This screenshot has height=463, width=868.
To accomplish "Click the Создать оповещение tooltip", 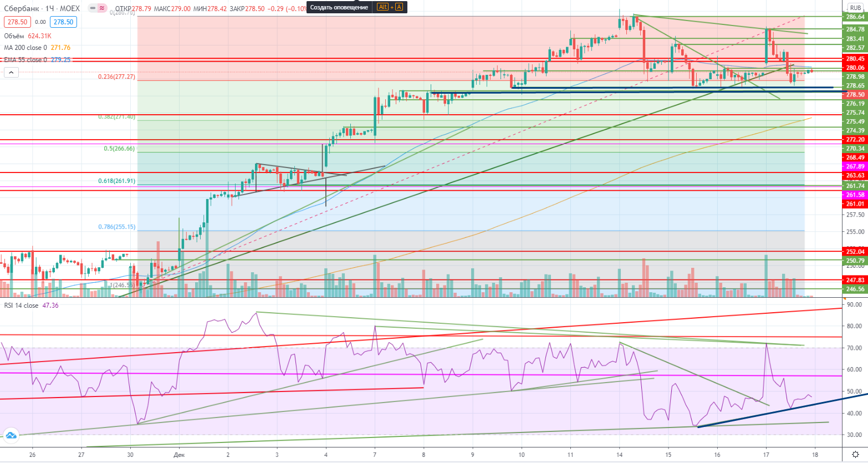I will tap(339, 7).
